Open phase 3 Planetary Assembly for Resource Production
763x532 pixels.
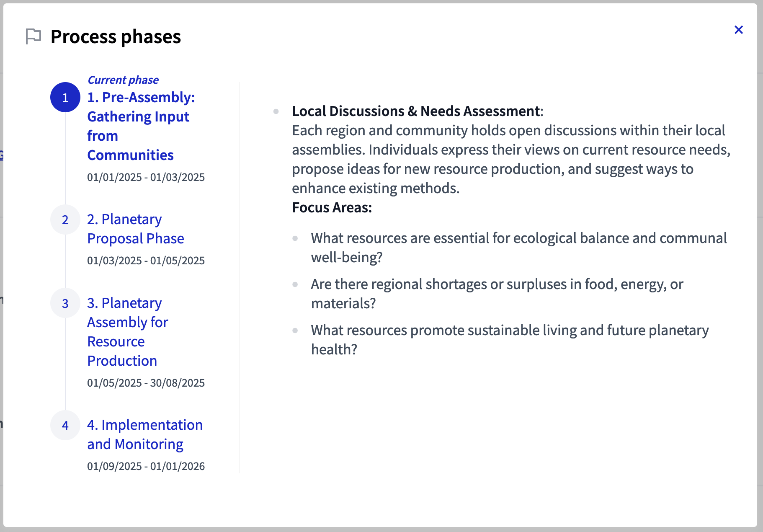tap(128, 331)
